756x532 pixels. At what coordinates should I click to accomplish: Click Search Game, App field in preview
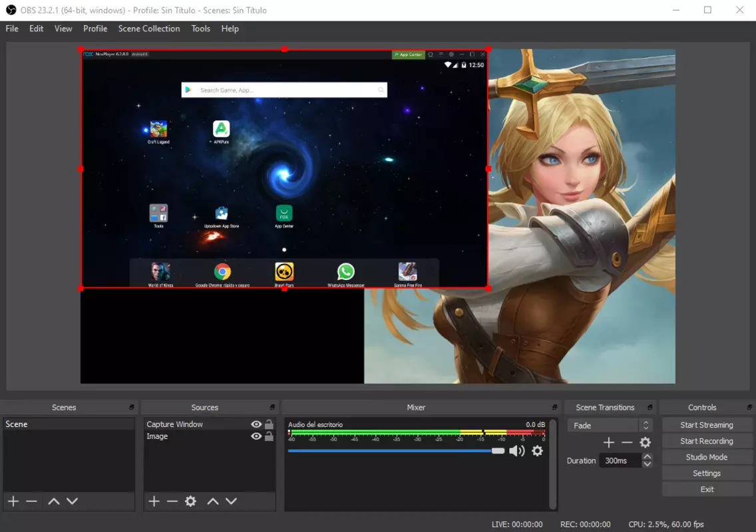(284, 90)
